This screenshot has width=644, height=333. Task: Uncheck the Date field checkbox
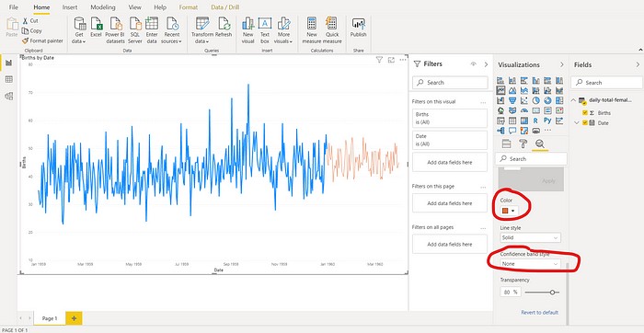(x=585, y=122)
